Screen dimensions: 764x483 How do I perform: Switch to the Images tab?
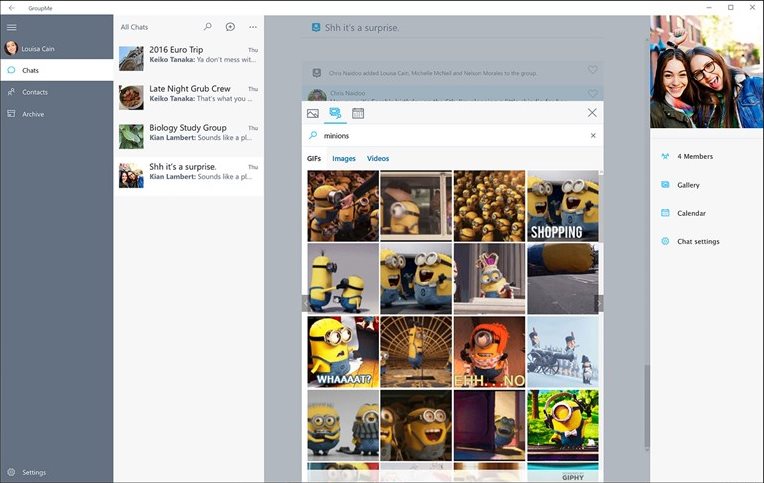(344, 158)
